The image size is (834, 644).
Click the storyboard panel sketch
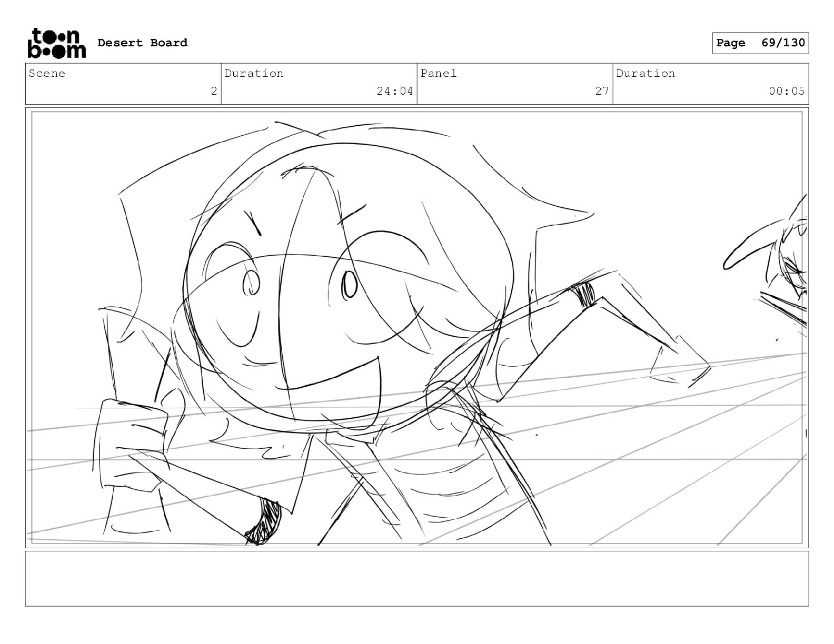coord(417,328)
